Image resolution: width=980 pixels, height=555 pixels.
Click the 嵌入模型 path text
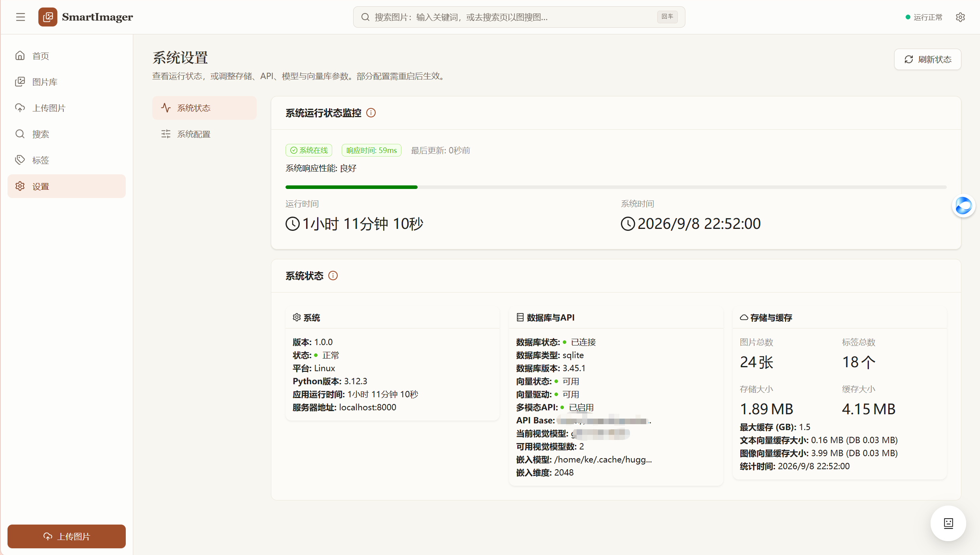pos(584,459)
